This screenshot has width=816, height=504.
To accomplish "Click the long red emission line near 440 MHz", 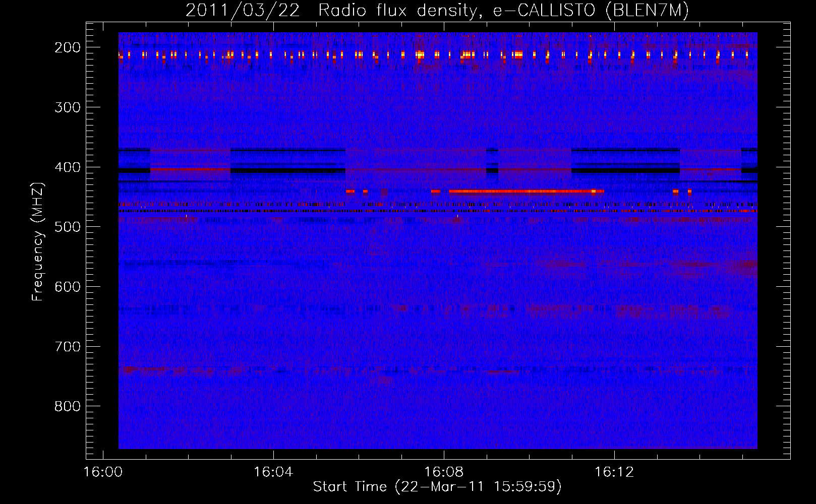I will [x=526, y=192].
